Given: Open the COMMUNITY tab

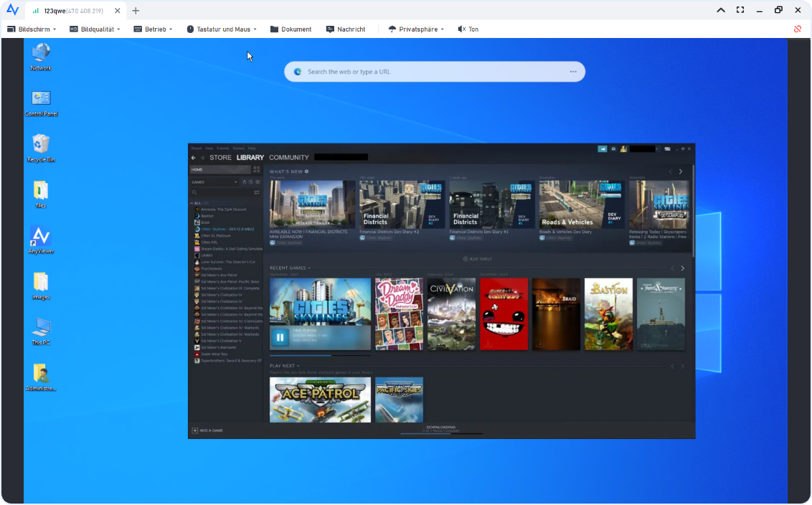Looking at the screenshot, I should [x=289, y=158].
